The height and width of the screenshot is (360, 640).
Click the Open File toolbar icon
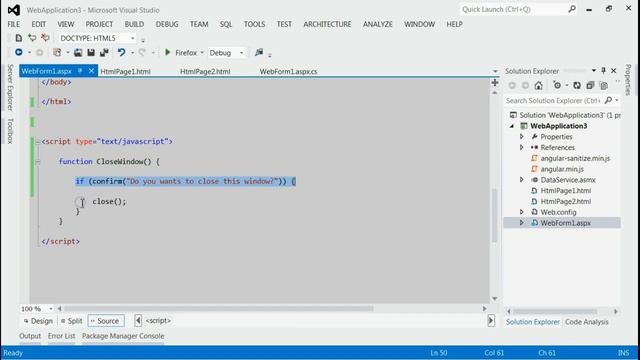[78, 53]
